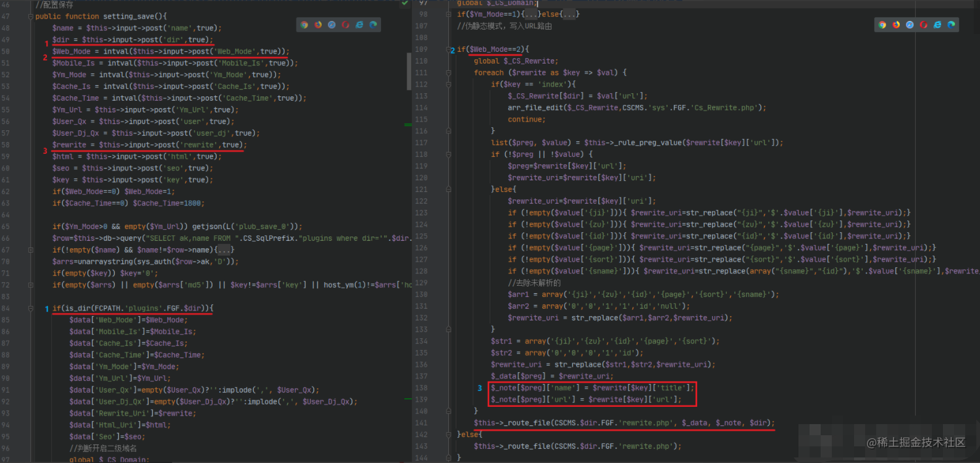Click the arr_file_edit($_CS_Rewrite line
The width and height of the screenshot is (980, 463).
pyautogui.click(x=637, y=108)
